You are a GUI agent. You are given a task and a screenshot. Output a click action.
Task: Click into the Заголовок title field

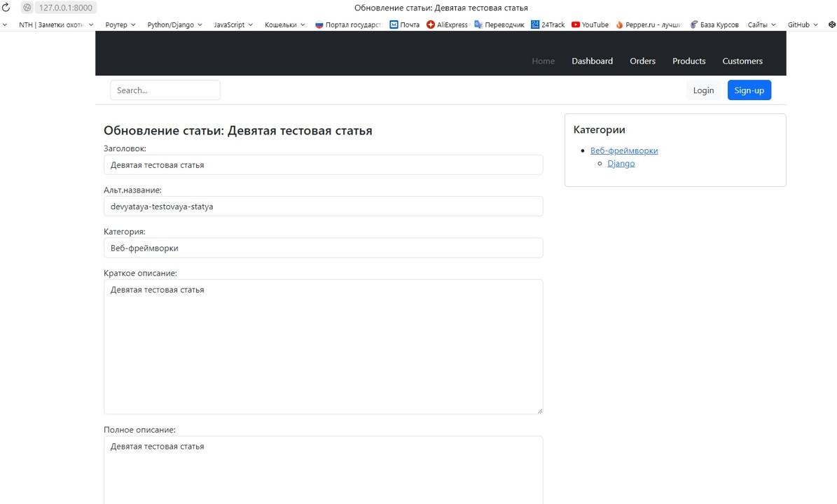click(x=324, y=164)
